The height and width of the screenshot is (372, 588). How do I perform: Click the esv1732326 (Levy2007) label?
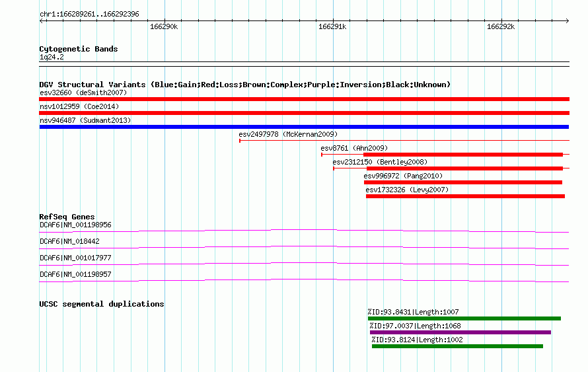point(407,190)
